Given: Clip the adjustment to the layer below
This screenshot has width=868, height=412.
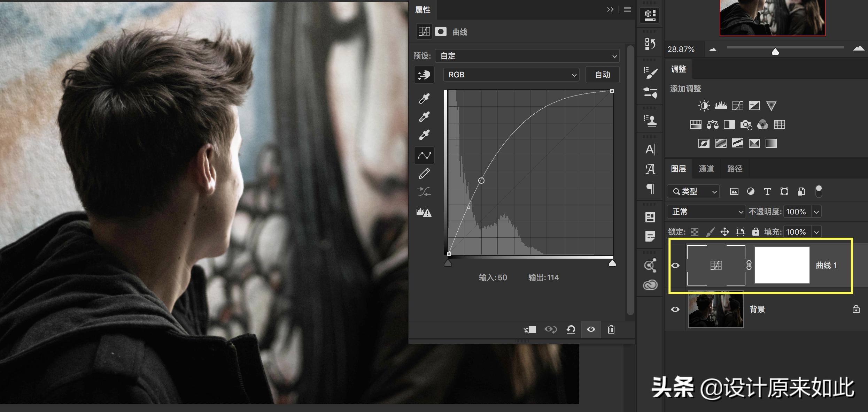Looking at the screenshot, I should coord(530,329).
